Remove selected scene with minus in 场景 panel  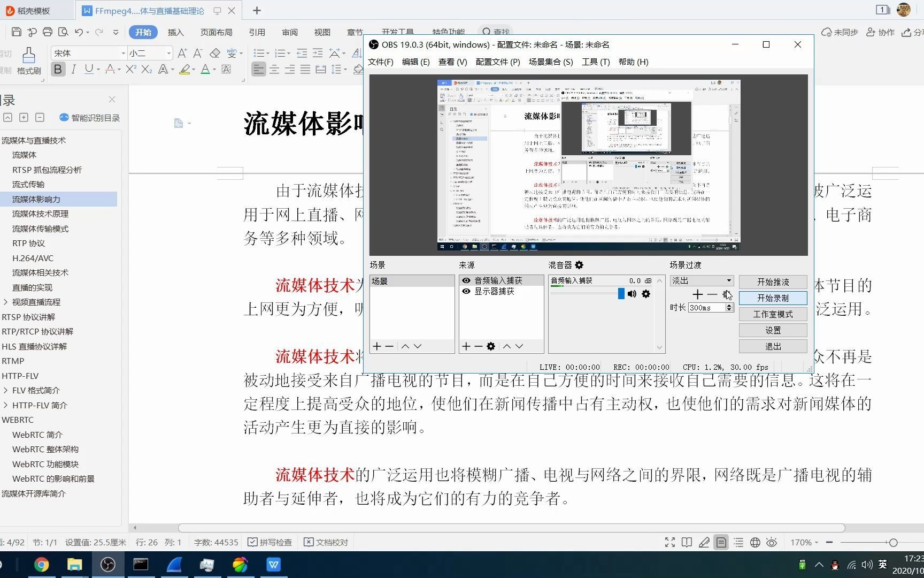389,346
